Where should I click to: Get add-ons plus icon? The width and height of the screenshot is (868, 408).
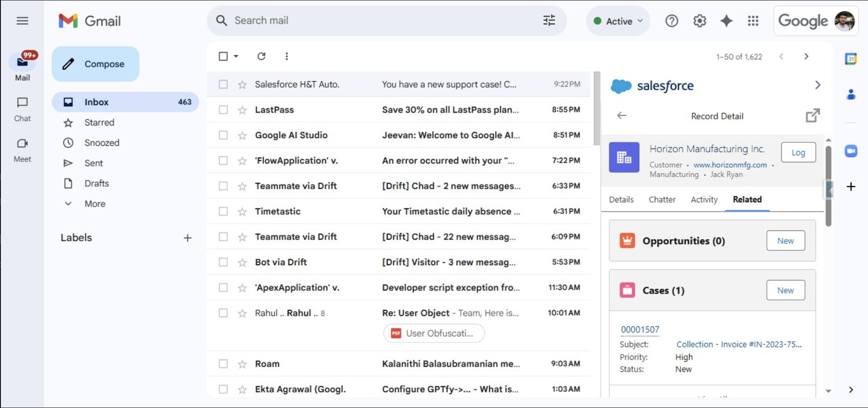[851, 187]
